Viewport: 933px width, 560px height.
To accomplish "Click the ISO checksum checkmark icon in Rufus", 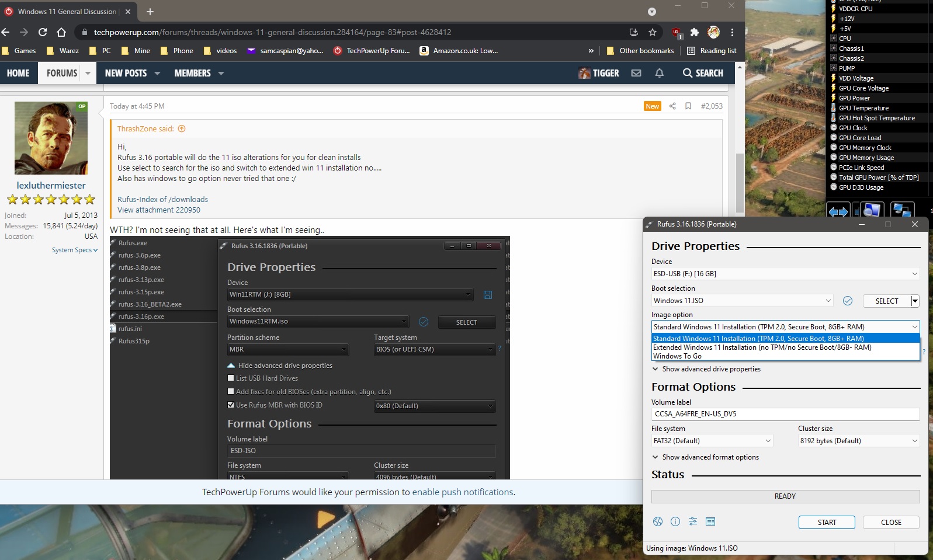I will (x=848, y=301).
